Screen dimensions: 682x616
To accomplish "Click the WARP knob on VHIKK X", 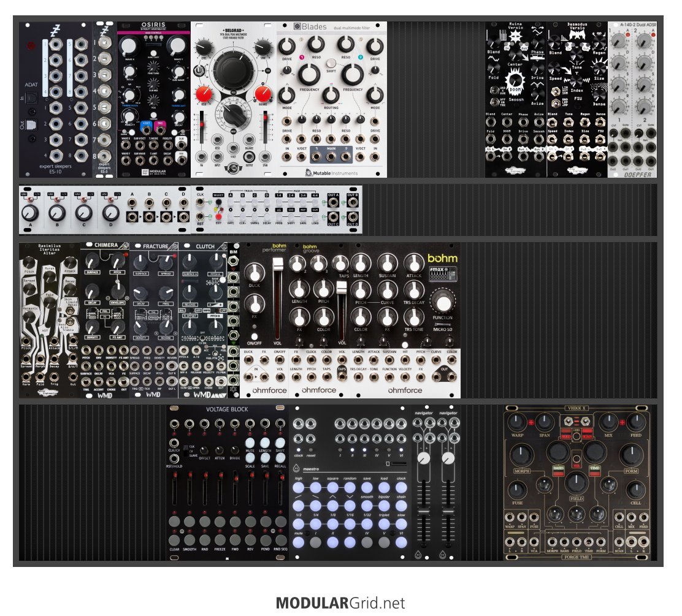I will (517, 422).
